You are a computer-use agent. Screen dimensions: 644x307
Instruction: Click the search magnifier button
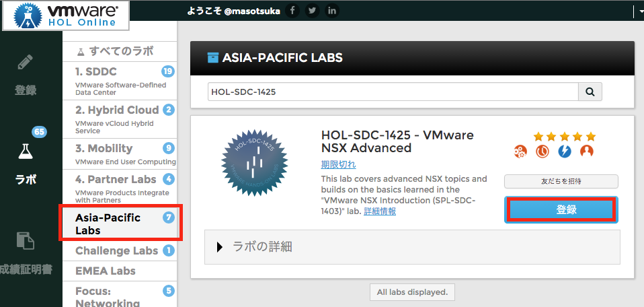coord(590,92)
